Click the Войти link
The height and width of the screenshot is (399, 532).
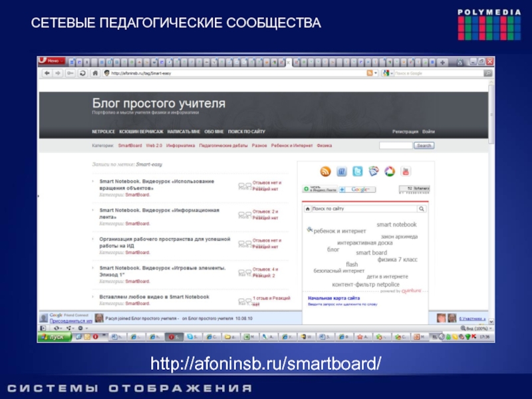click(428, 132)
